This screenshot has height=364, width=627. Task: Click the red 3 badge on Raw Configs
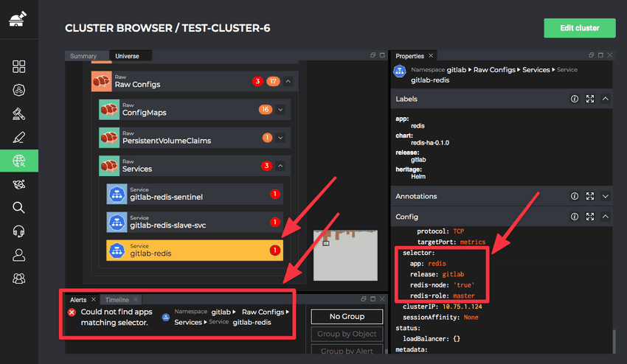257,81
